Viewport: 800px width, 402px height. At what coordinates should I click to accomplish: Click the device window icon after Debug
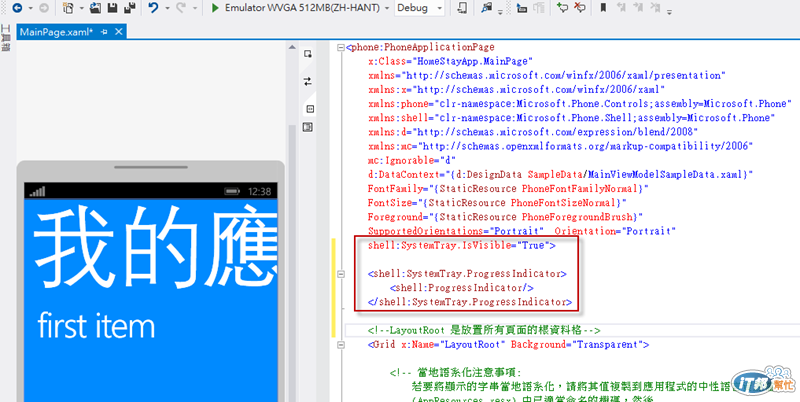(x=461, y=8)
